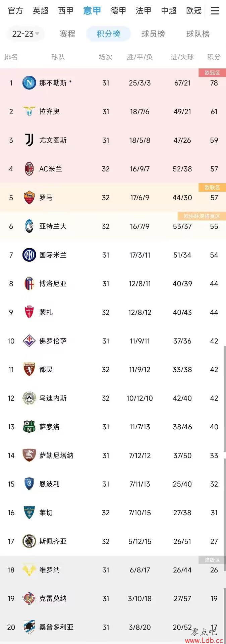Viewport: 226px width, 644px height.
Task: Open the 22-23 season dropdown
Action: click(x=26, y=34)
